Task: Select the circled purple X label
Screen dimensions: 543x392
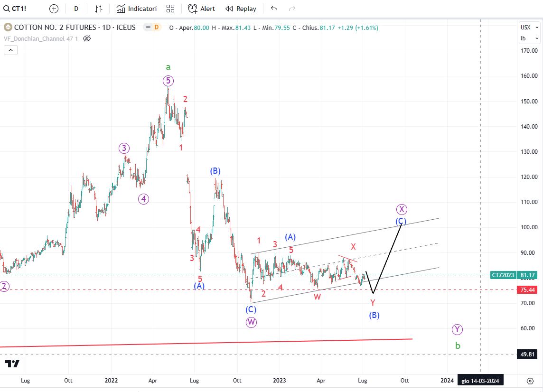Action: tap(402, 209)
